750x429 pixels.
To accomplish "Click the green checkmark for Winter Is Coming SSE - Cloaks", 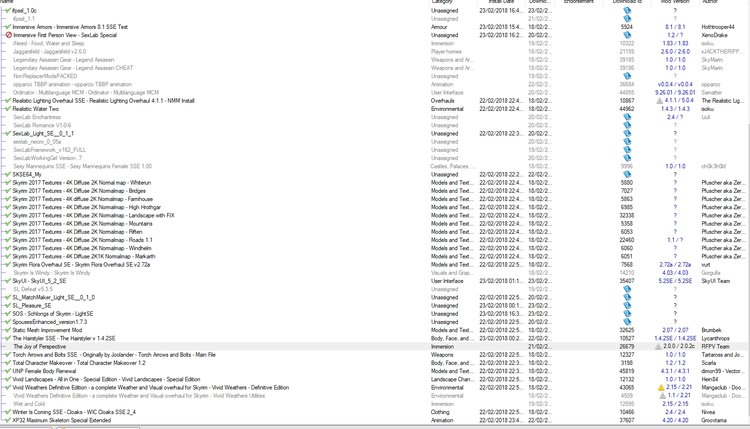I will point(8,412).
